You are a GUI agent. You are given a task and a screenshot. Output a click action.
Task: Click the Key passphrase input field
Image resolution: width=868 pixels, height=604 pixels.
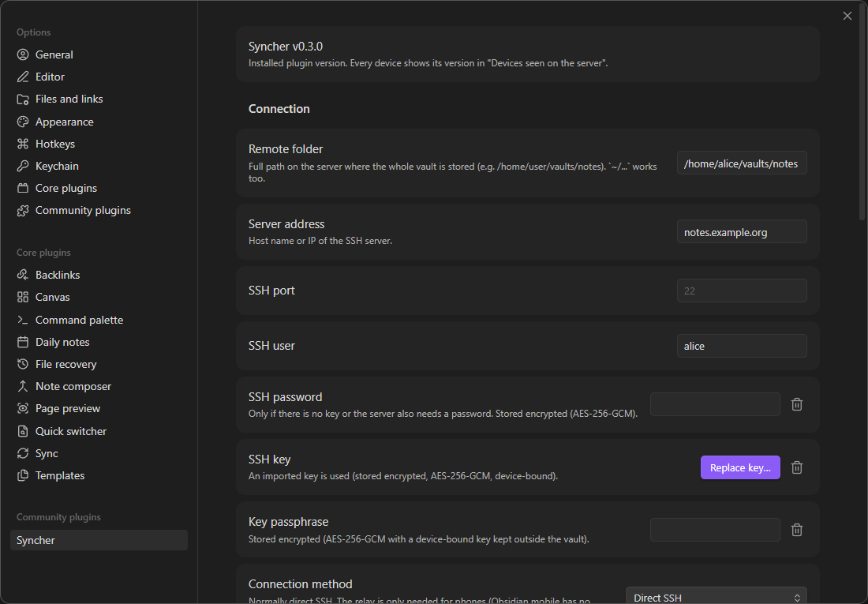[x=715, y=530]
